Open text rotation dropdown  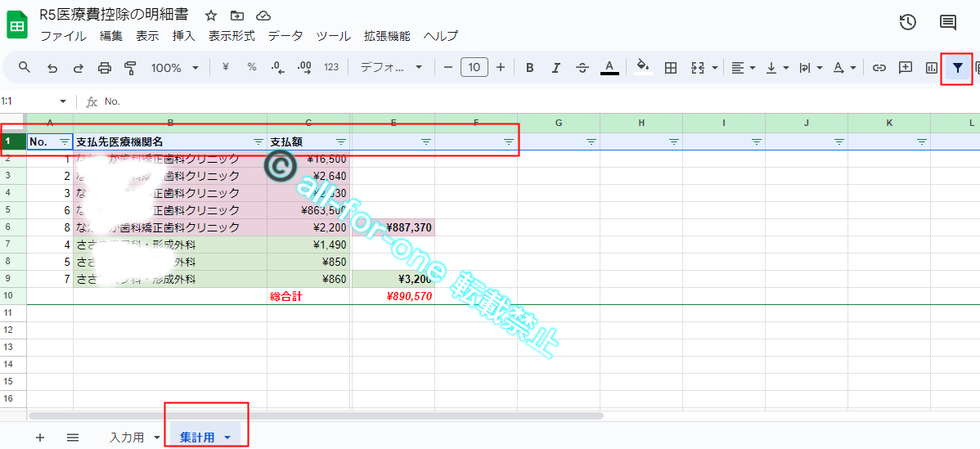(x=845, y=68)
